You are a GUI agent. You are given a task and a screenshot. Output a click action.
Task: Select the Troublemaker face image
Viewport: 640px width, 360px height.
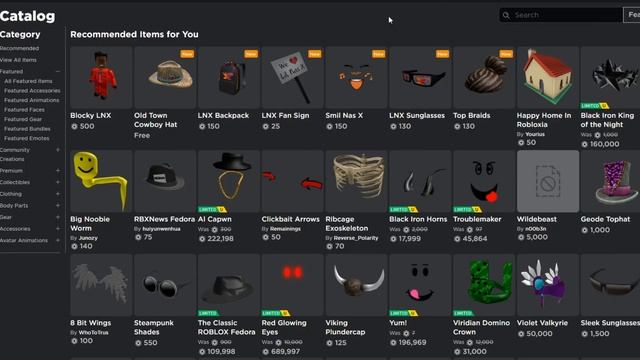(484, 181)
